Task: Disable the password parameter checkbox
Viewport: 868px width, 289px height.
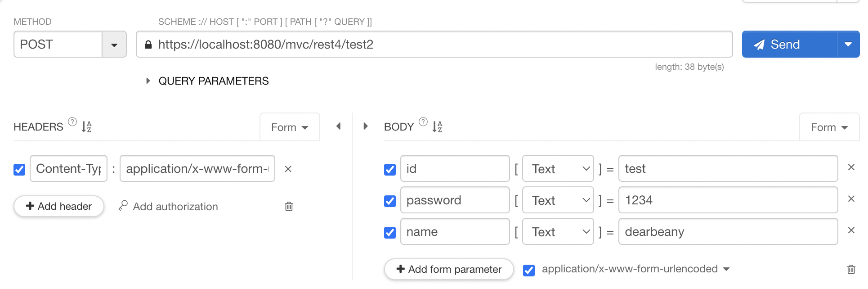Action: tap(390, 201)
